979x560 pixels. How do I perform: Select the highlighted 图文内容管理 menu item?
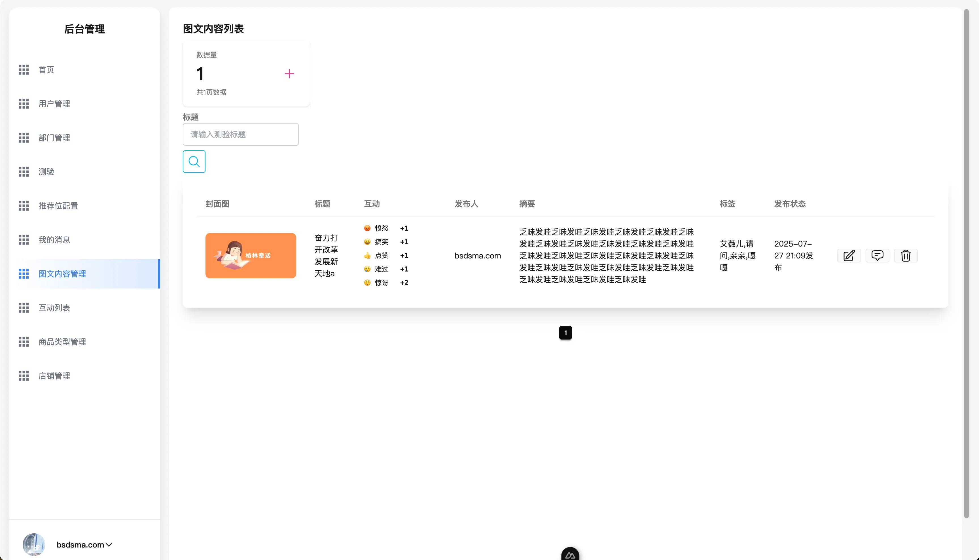(63, 274)
